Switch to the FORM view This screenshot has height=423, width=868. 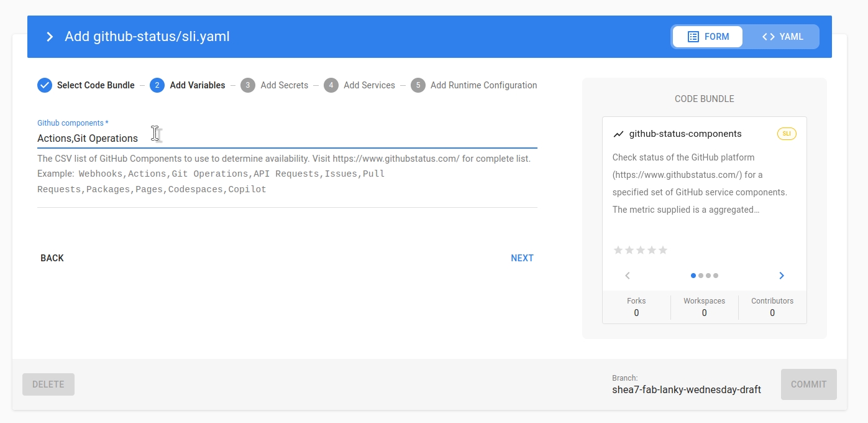coord(707,36)
